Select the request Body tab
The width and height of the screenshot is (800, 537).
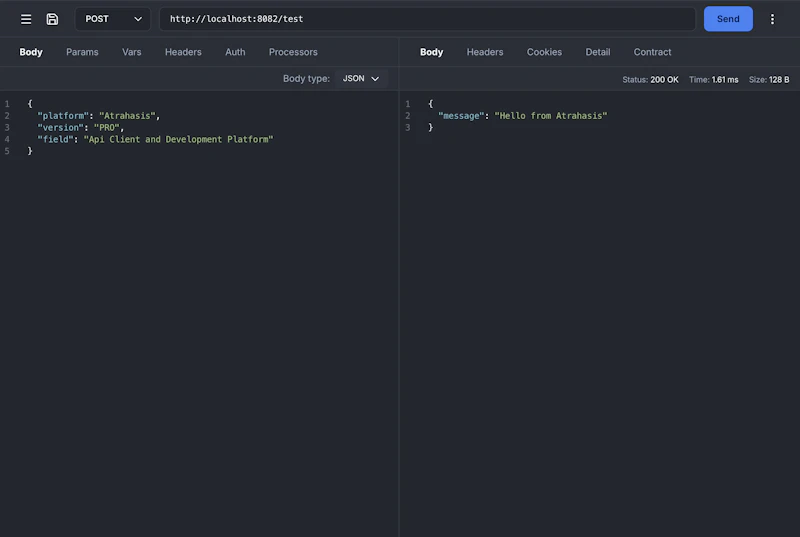[x=31, y=52]
